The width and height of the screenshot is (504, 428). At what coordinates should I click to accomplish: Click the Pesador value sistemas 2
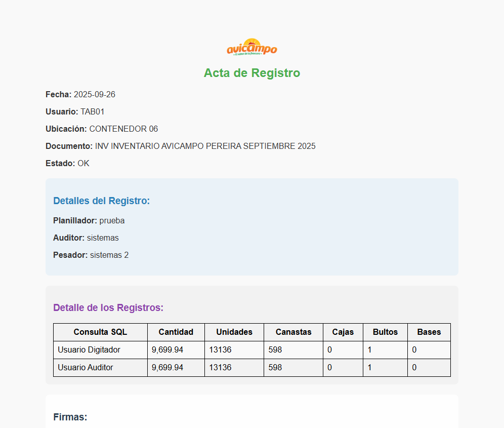(x=109, y=255)
